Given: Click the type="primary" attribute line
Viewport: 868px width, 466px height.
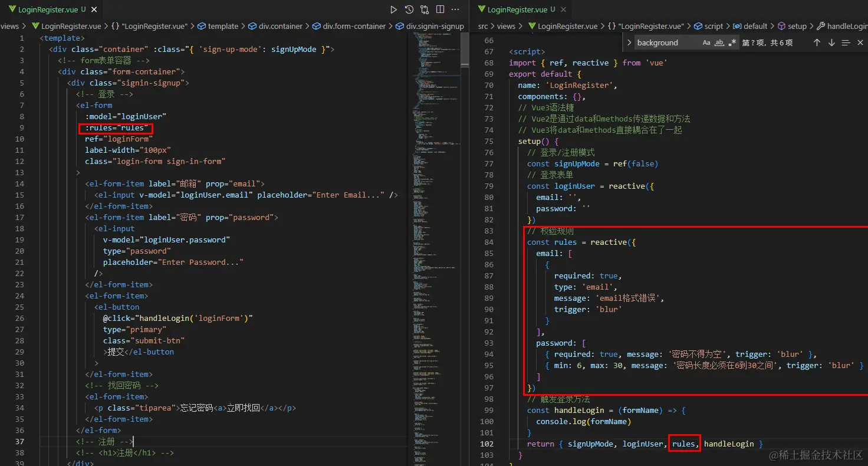Looking at the screenshot, I should coord(134,329).
